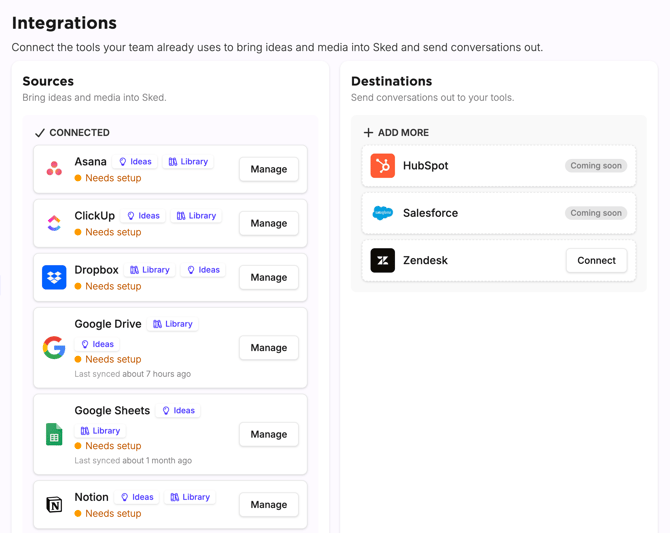Click the Library tag on ClickUp
670x533 pixels.
pyautogui.click(x=196, y=216)
